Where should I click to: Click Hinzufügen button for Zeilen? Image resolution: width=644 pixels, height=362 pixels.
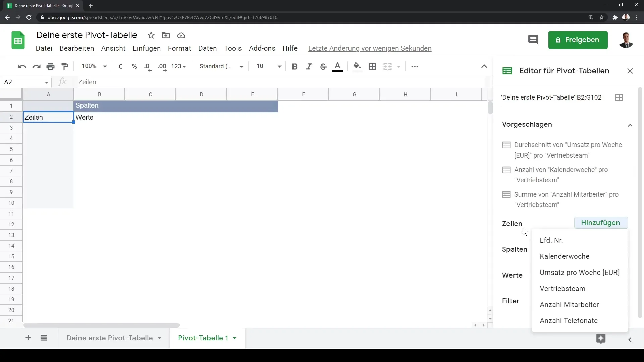[600, 223]
